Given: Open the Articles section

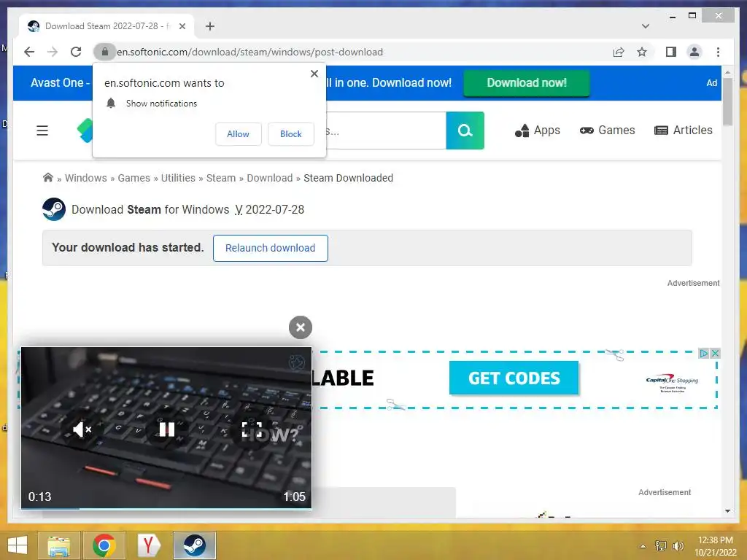Looking at the screenshot, I should coord(683,131).
